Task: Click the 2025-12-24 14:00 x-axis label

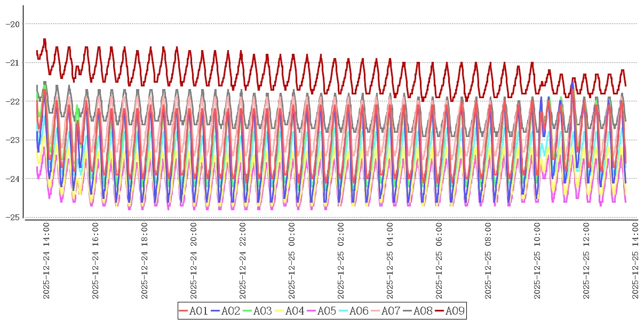Action: [x=46, y=260]
